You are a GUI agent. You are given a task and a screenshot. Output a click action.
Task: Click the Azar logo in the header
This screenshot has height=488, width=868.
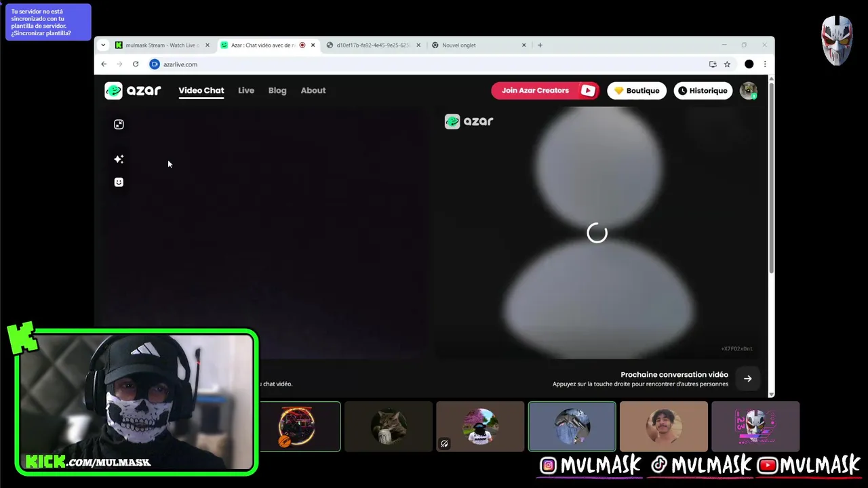pos(133,90)
